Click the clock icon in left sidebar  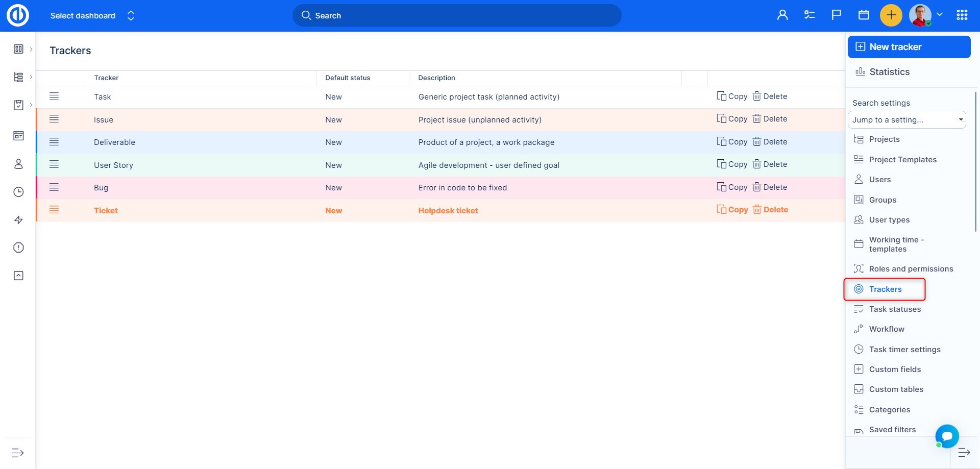(x=18, y=192)
